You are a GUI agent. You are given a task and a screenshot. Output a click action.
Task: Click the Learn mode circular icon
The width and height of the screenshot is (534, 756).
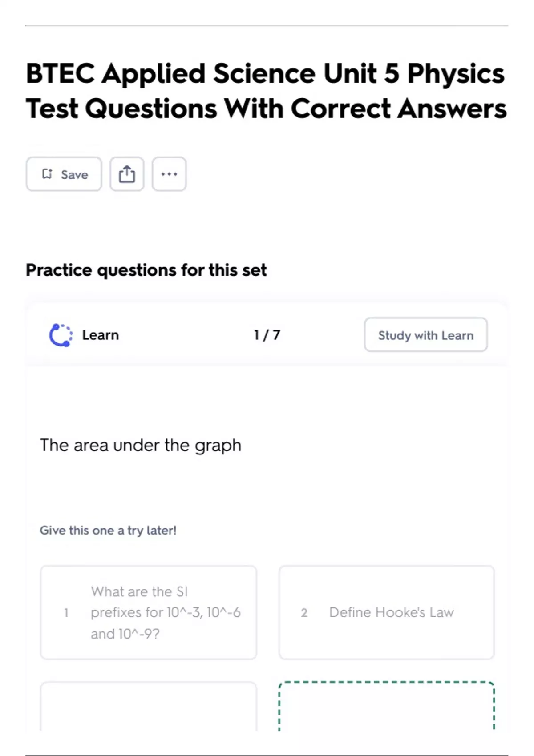[x=61, y=335]
